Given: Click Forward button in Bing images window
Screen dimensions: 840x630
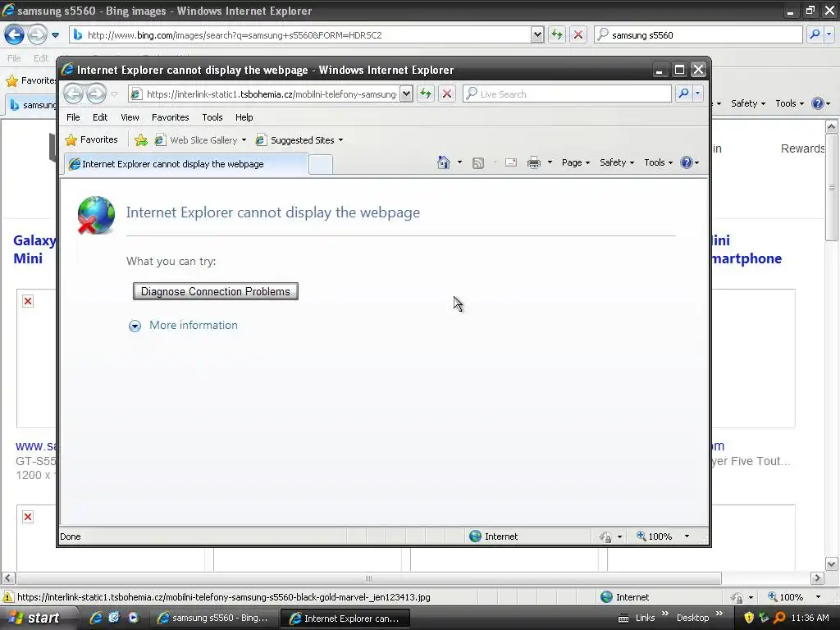Looking at the screenshot, I should [x=37, y=34].
